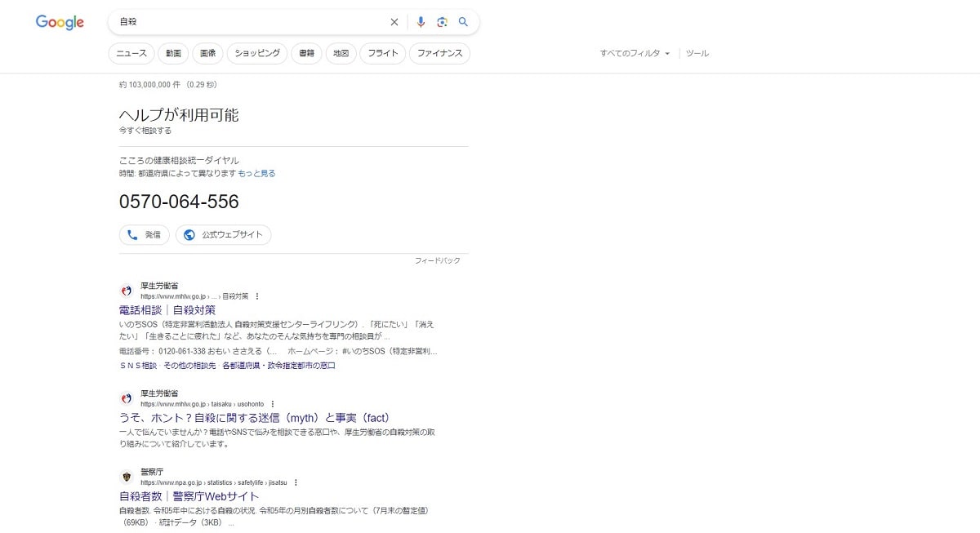Open the その他の相談先 sitelink
980x533 pixels.
(189, 366)
